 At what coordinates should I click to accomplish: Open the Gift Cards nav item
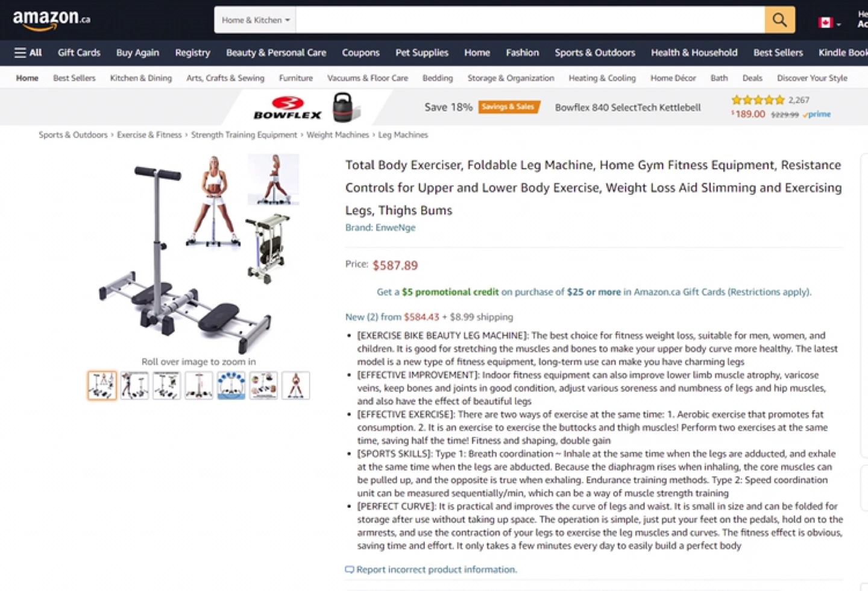(x=79, y=52)
